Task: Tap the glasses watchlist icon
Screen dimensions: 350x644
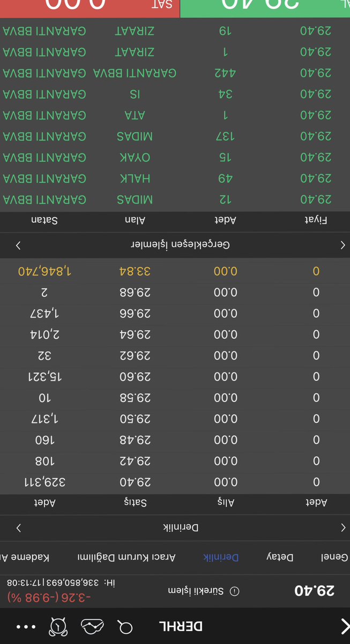Action: click(x=92, y=626)
